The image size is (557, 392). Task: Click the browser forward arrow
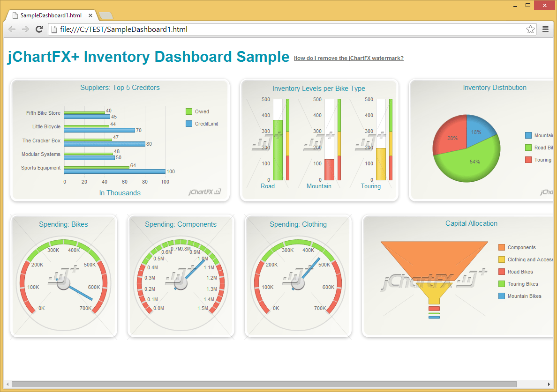pyautogui.click(x=25, y=30)
